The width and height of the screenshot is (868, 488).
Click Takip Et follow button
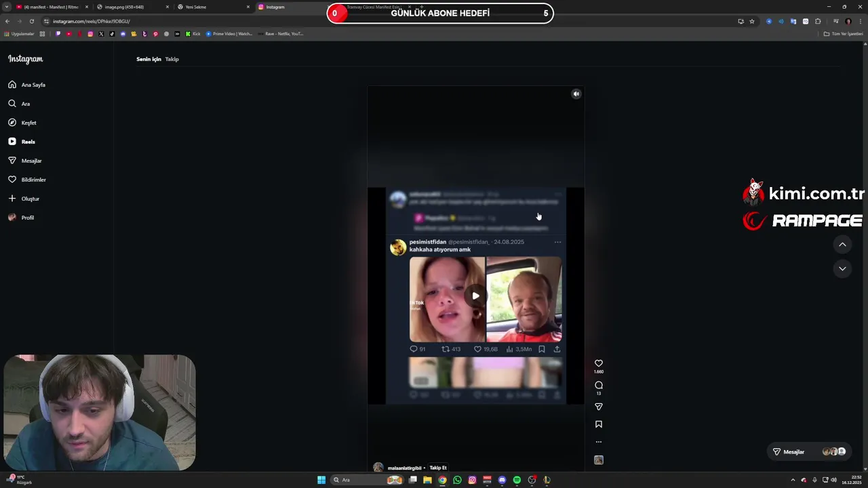coord(438,468)
